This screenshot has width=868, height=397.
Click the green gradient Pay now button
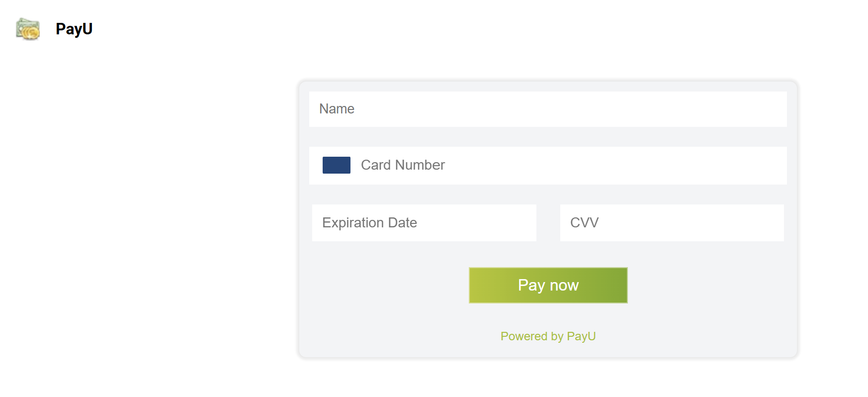pos(548,285)
